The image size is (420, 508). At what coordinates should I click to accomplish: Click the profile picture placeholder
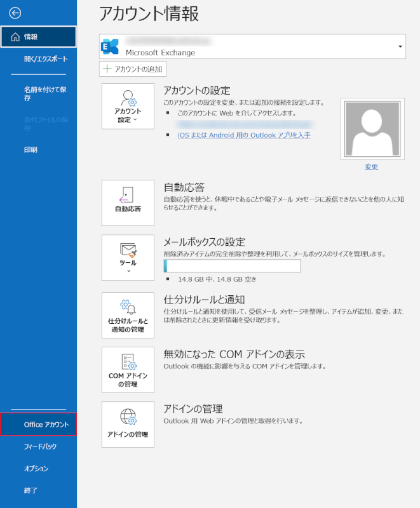372,129
